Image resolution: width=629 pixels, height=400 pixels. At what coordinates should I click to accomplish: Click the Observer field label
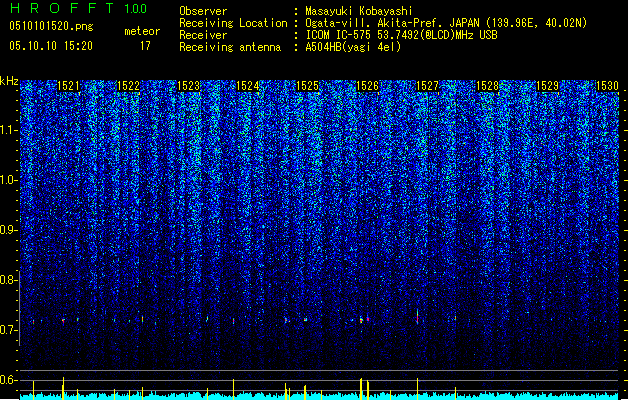click(203, 11)
